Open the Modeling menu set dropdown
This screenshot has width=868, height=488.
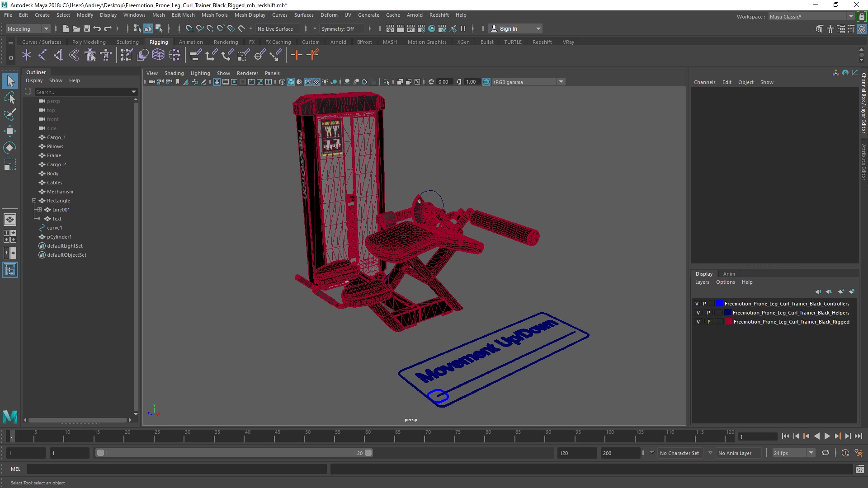[28, 28]
